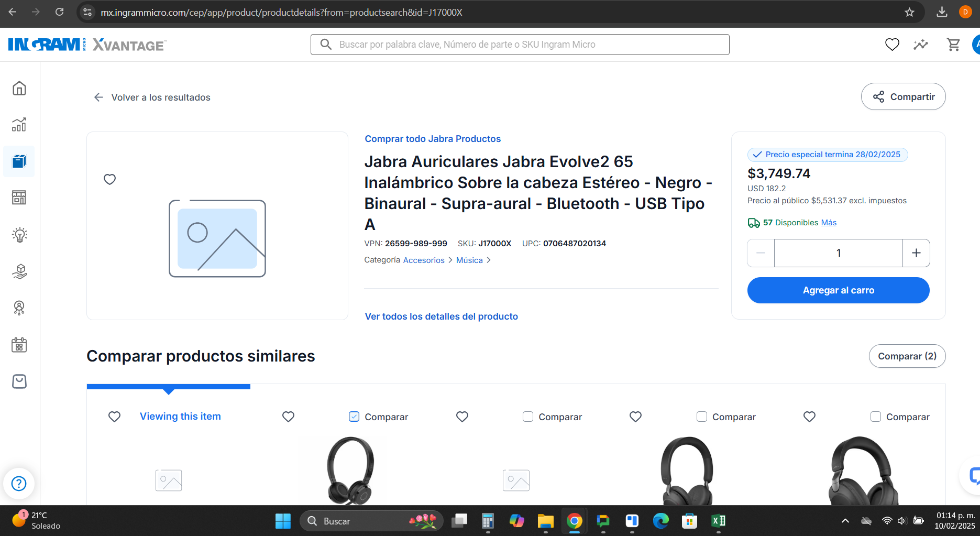This screenshot has width=980, height=536.
Task: Expand Más availability details
Action: 829,223
